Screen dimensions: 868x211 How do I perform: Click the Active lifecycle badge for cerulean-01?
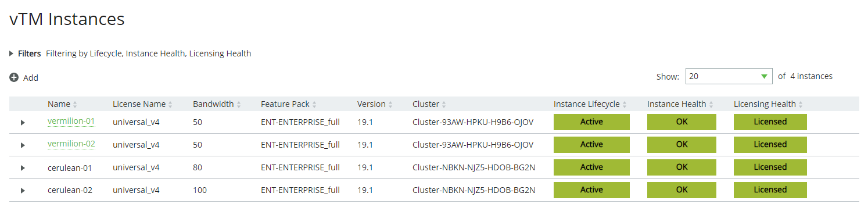pos(591,167)
